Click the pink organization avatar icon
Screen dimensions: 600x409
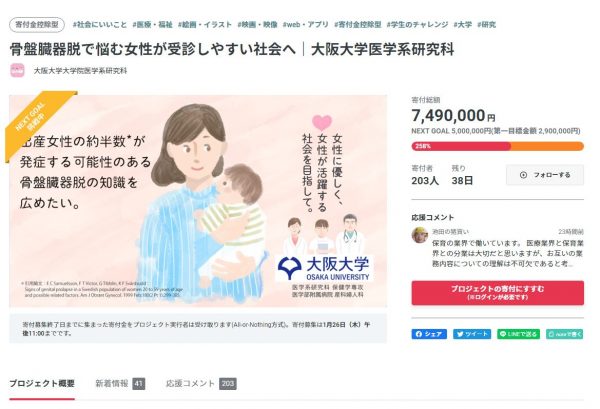(18, 71)
